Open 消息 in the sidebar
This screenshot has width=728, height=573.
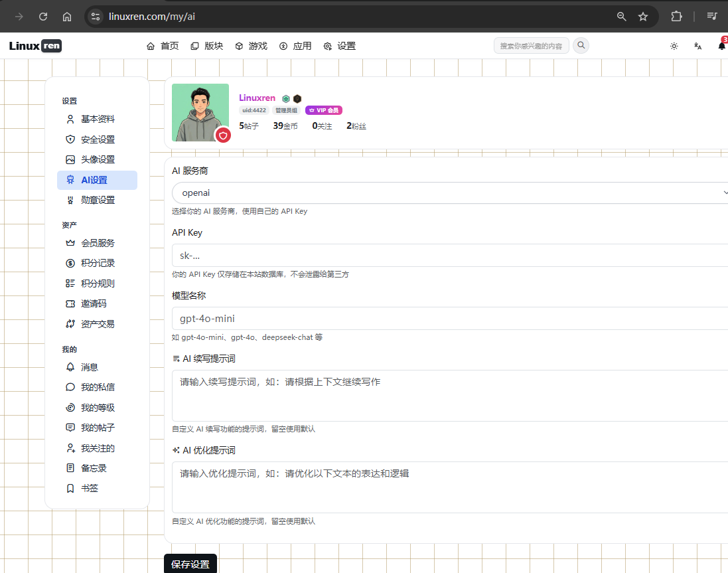(x=97, y=367)
